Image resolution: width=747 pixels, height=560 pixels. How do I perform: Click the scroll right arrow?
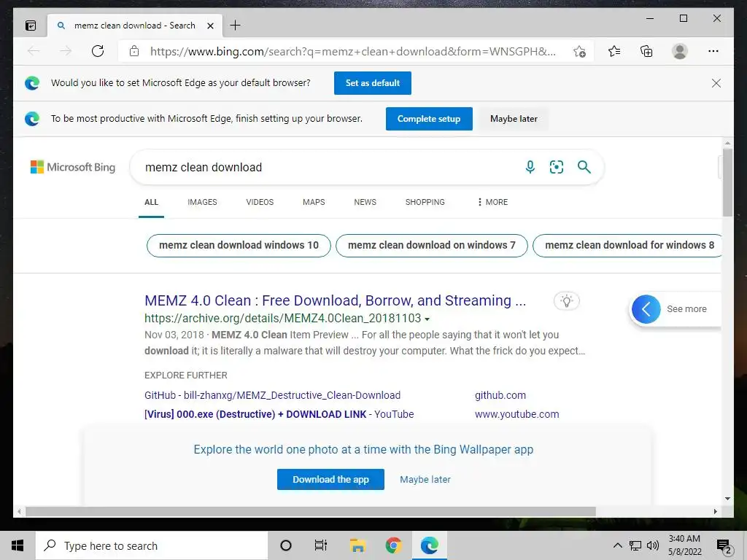(x=716, y=511)
